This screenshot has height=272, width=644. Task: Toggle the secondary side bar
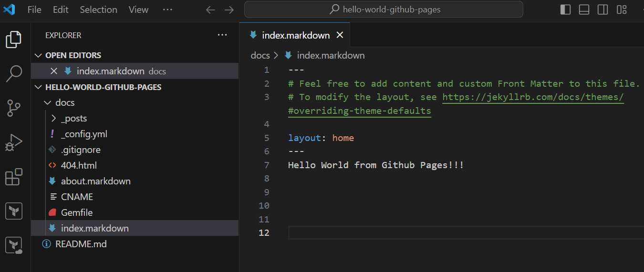[x=602, y=10]
